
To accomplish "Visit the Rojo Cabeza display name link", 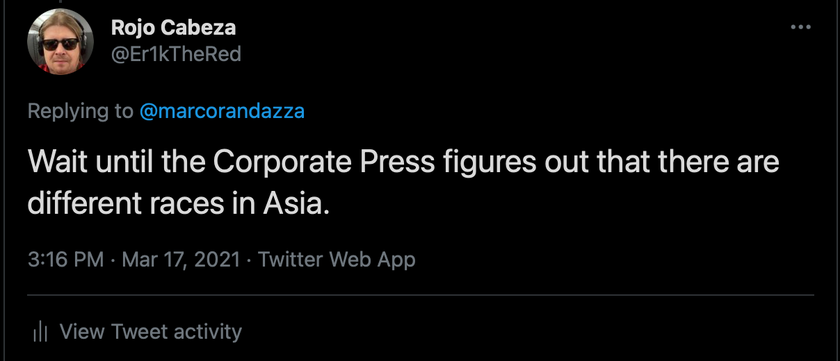I will (173, 28).
